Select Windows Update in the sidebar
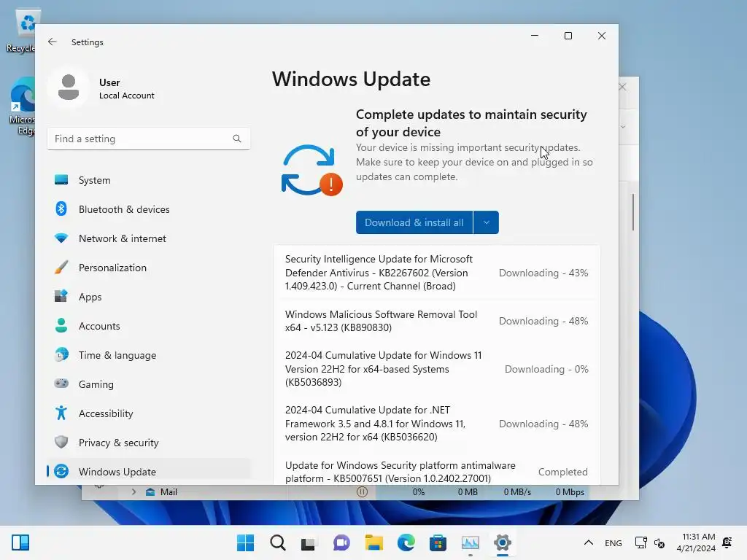The height and width of the screenshot is (560, 747). coord(149,472)
